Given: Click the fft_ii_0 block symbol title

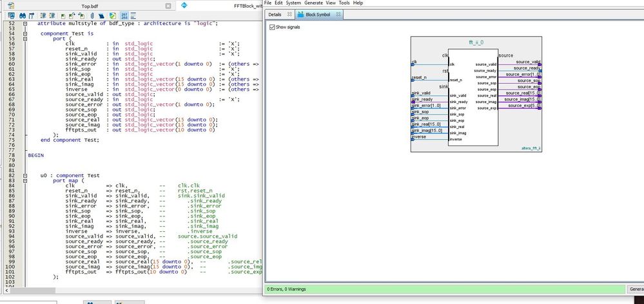Looking at the screenshot, I should pyautogui.click(x=476, y=41).
